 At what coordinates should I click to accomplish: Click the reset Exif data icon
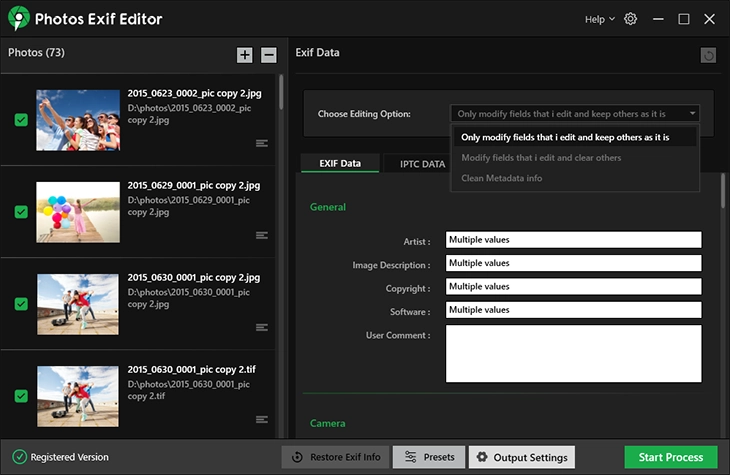tap(708, 56)
